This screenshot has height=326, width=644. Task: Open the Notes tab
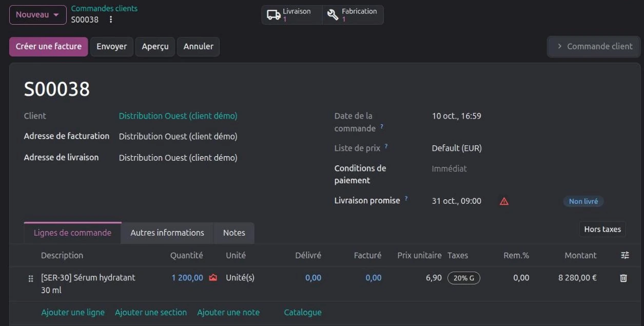[x=234, y=233]
